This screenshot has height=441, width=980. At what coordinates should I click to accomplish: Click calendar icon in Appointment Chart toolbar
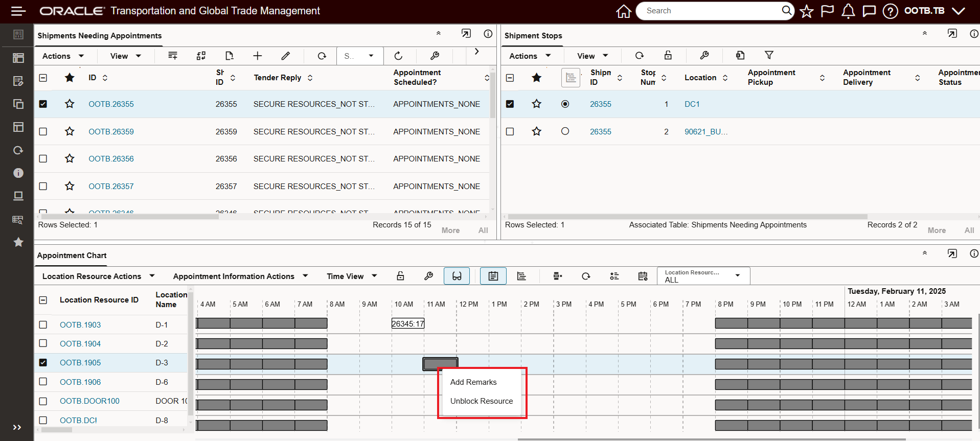click(x=643, y=276)
